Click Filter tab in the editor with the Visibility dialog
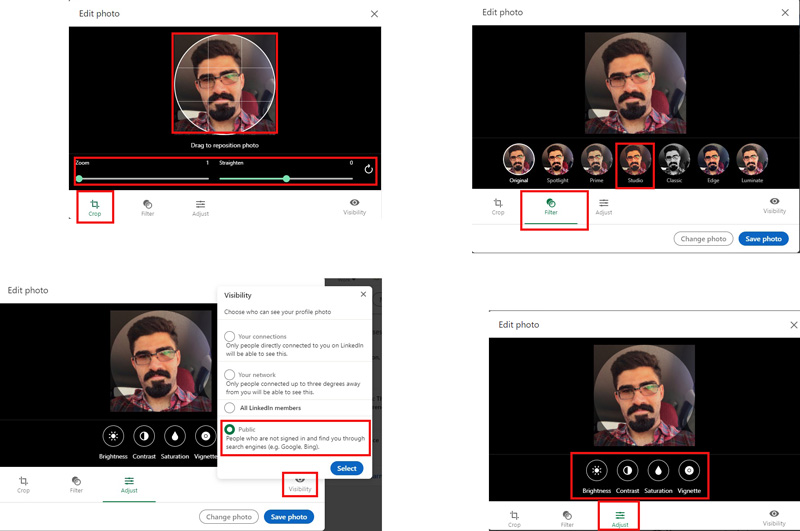The height and width of the screenshot is (531, 800). coord(76,485)
